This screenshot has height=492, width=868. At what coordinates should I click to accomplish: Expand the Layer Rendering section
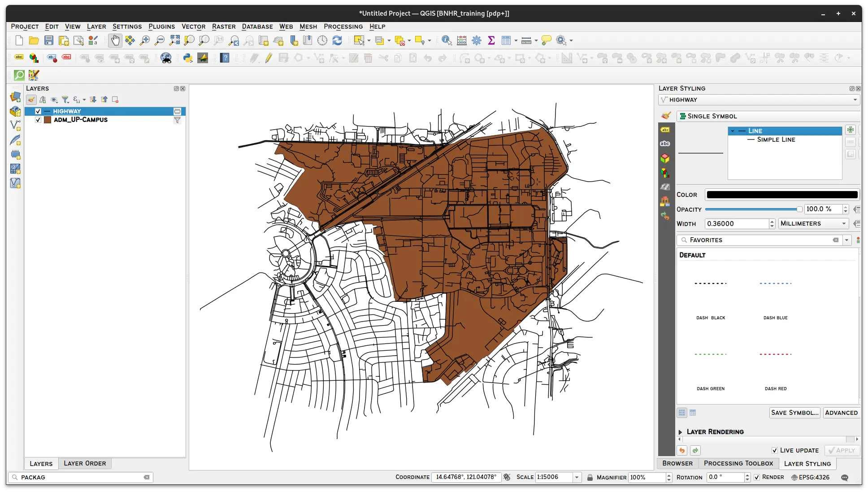coord(680,432)
